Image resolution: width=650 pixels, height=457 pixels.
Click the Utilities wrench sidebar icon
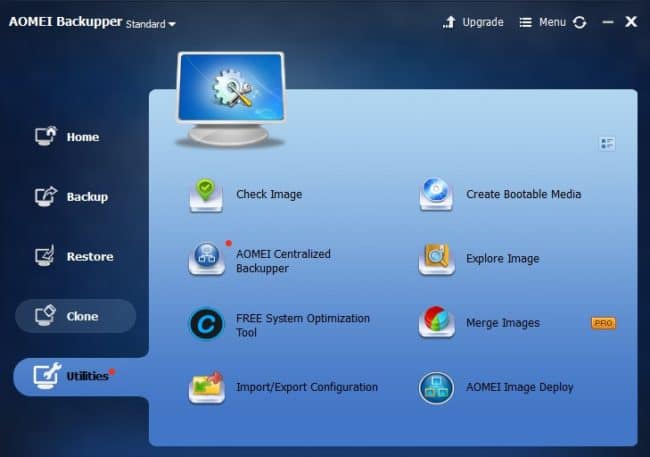[47, 376]
